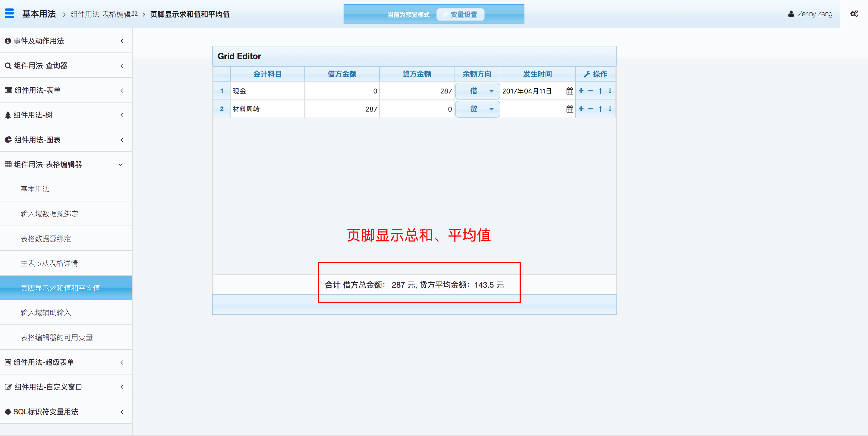Click 组件用法-表格编辑器 breadcrumb link
The image size is (868, 436).
point(104,14)
